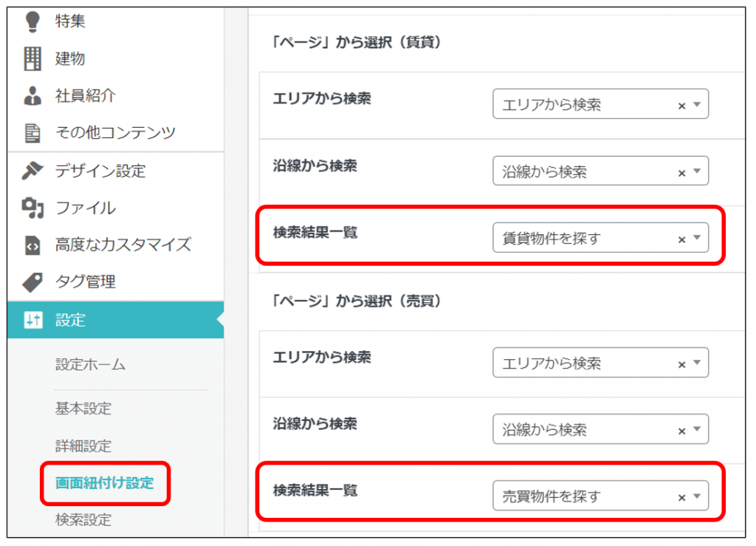Open 詳細設定 settings page

[83, 446]
